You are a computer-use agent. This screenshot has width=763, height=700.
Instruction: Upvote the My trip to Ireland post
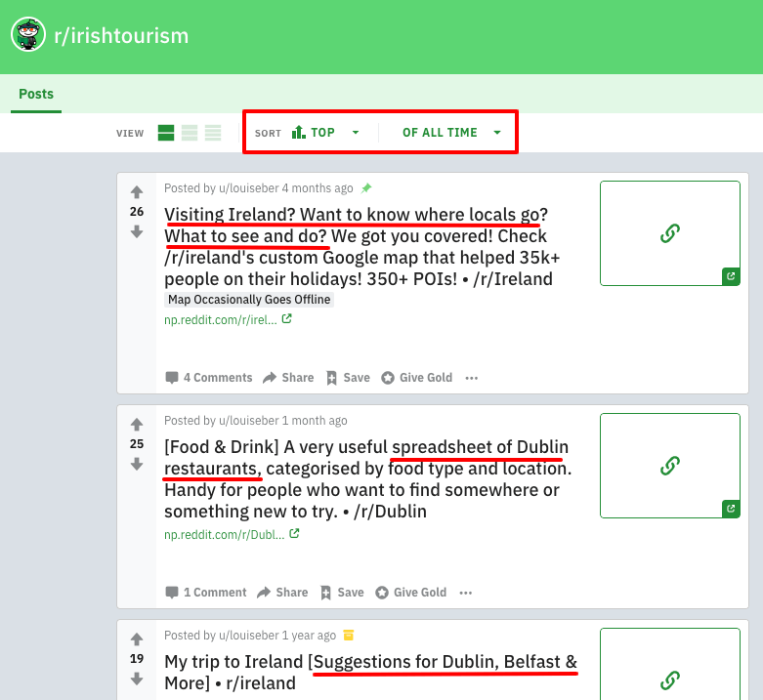coord(137,638)
